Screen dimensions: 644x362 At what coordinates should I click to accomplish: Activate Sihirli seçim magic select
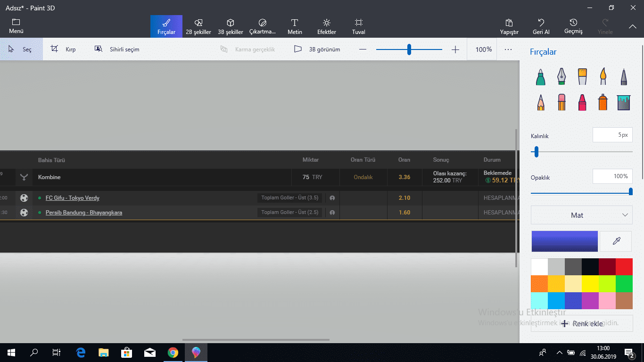tap(117, 49)
